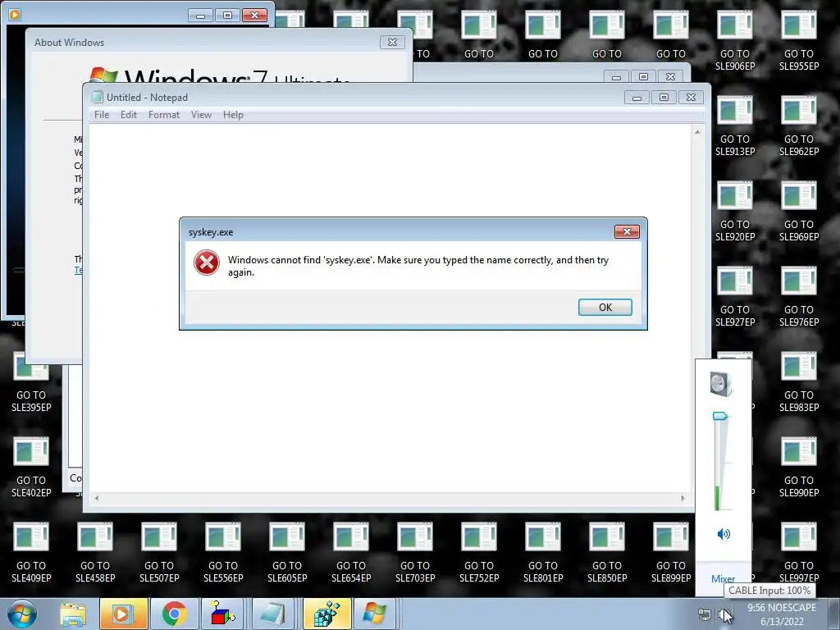The image size is (840, 630).
Task: Select the GO TO SLE507EP desktop icon
Action: [159, 552]
